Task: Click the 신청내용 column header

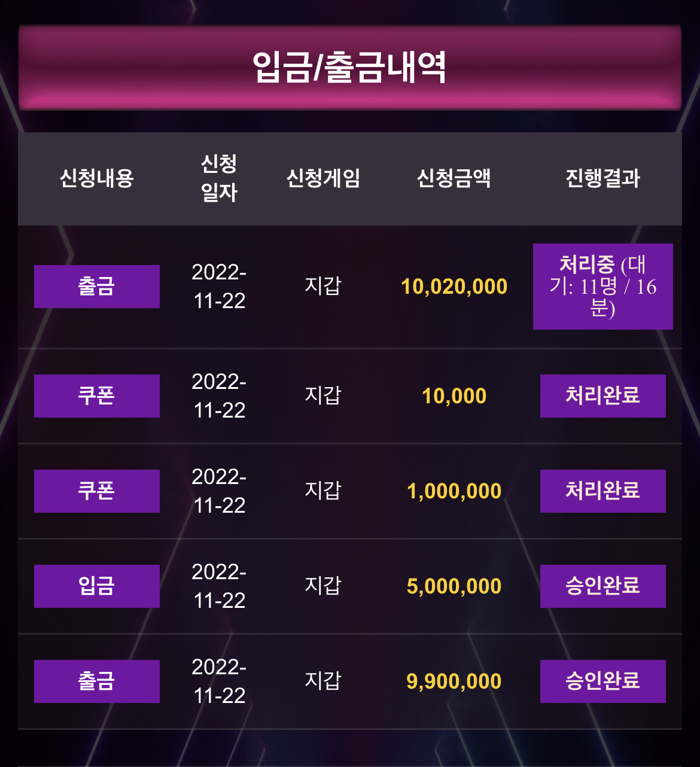Action: click(x=96, y=178)
